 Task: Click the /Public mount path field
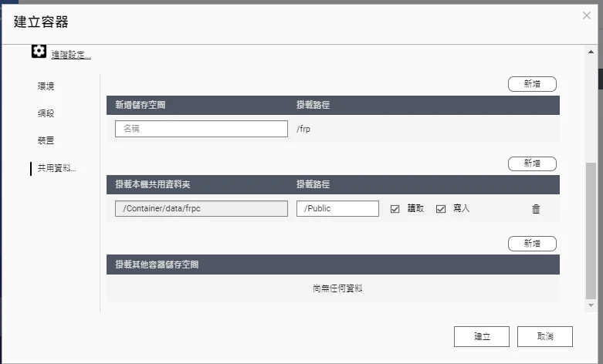pyautogui.click(x=337, y=209)
